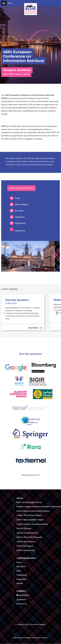The width and height of the screenshot is (61, 644).
Task: Click the About Glasgow building icon
Action: tap(12, 204)
